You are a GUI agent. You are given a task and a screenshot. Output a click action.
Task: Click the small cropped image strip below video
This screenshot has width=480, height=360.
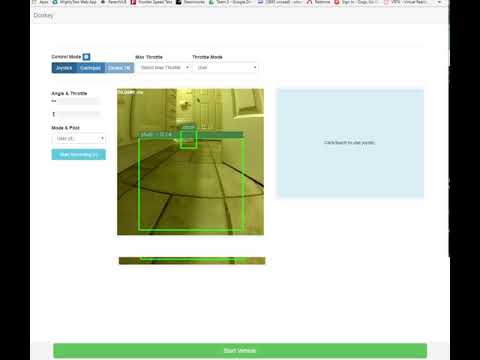192,260
